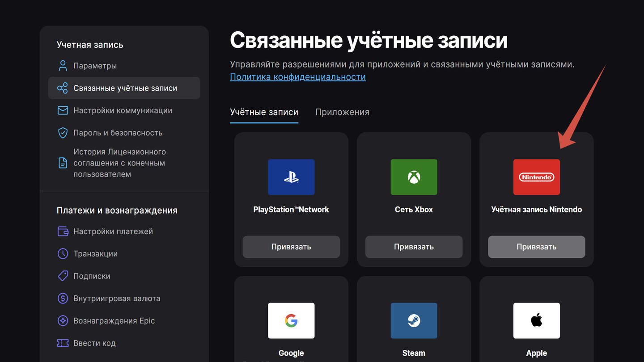Image resolution: width=644 pixels, height=362 pixels.
Task: Click the PlayStation™Network label
Action: [x=291, y=210]
